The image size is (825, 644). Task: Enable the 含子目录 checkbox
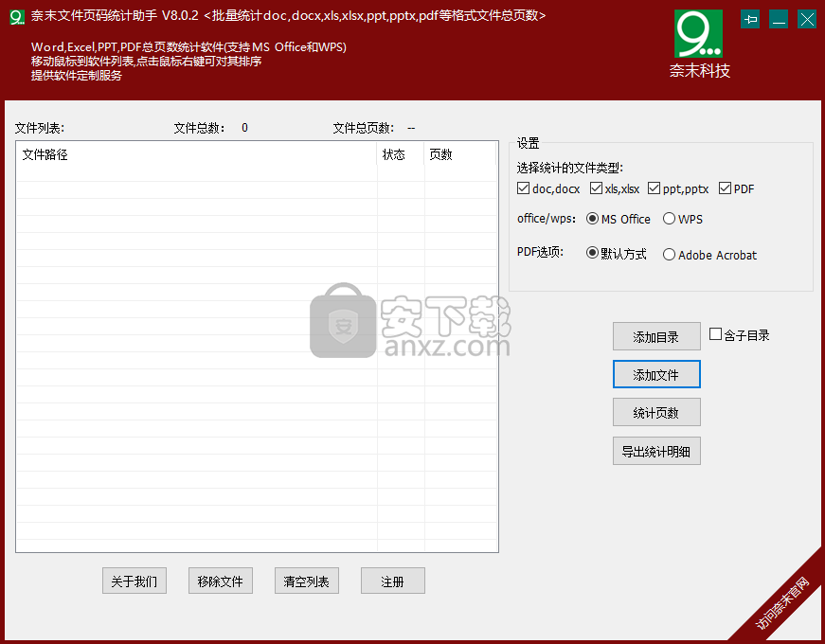(x=715, y=334)
